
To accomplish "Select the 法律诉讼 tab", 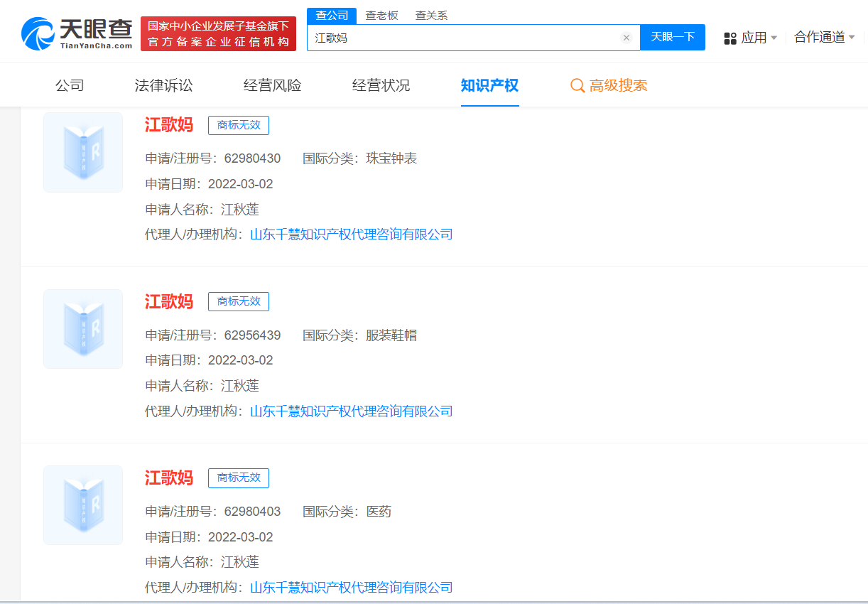I will tap(164, 86).
